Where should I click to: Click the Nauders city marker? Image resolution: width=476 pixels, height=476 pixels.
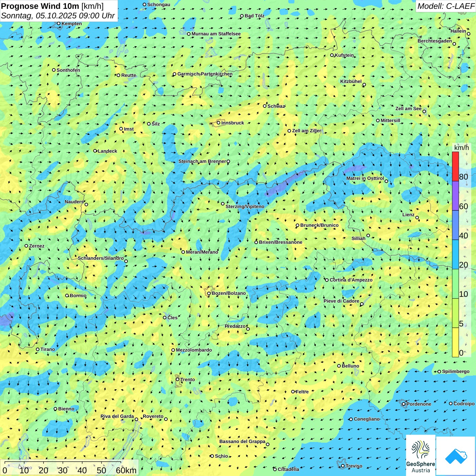point(86,205)
